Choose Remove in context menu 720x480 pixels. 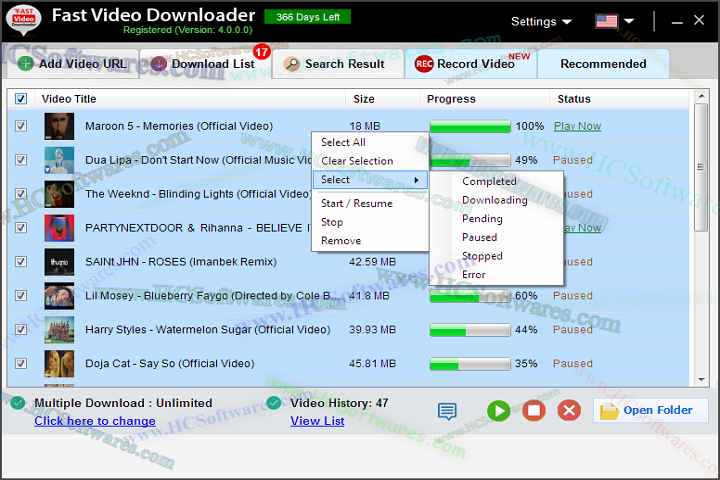(370, 241)
